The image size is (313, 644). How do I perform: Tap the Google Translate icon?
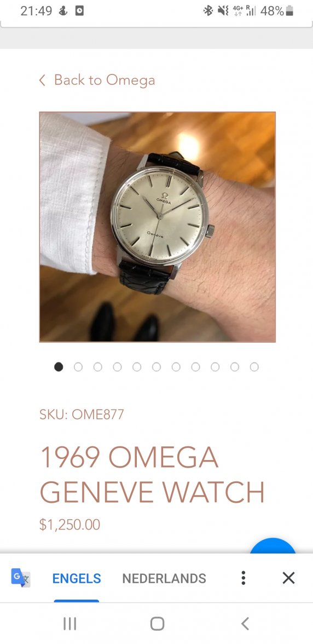pyautogui.click(x=20, y=578)
